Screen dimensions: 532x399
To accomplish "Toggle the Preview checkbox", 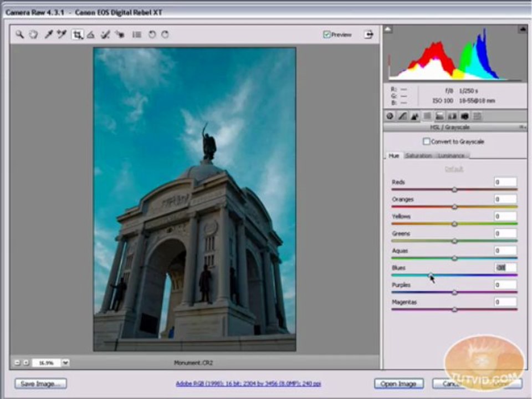I will [x=327, y=34].
